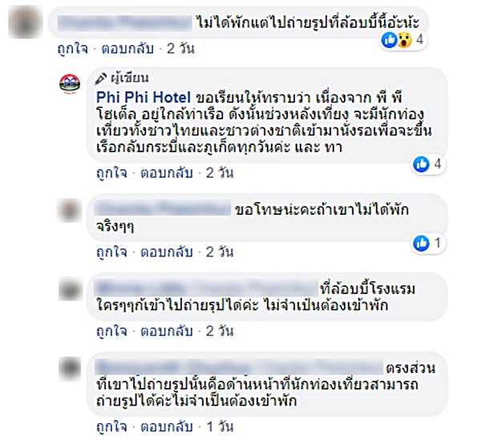481x448 pixels.
Task: Click ตอบกลับ under the ขอโทษนะคะ comment
Action: [x=166, y=252]
